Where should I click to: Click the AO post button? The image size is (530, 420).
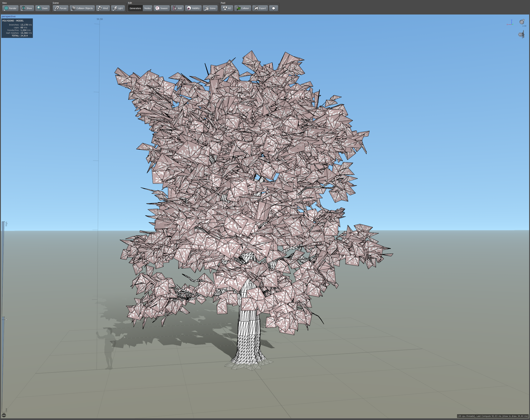227,8
